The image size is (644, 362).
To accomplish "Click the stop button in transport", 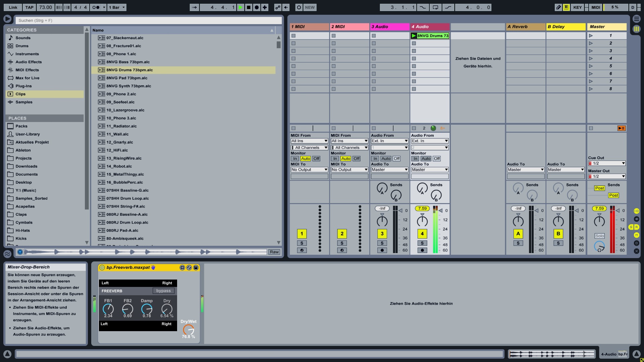I will tap(249, 7).
